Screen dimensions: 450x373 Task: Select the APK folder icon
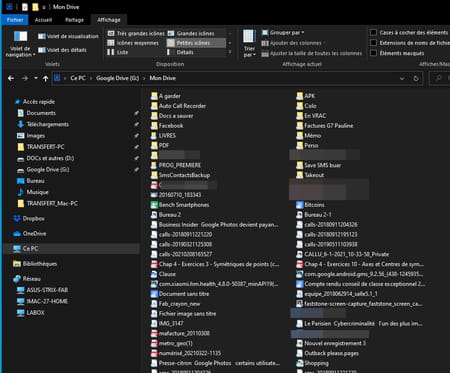click(299, 96)
